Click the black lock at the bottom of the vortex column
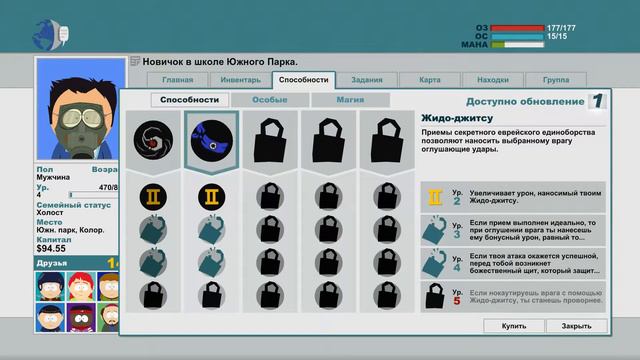 click(x=153, y=295)
